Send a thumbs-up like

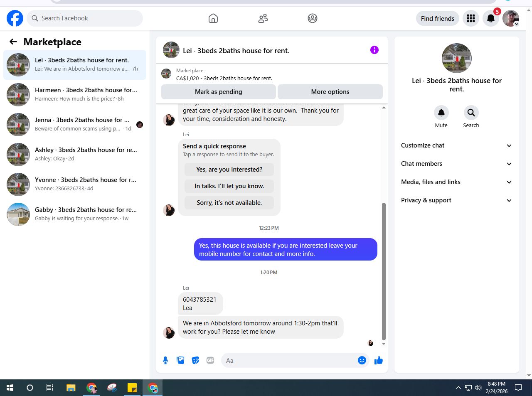tap(378, 360)
